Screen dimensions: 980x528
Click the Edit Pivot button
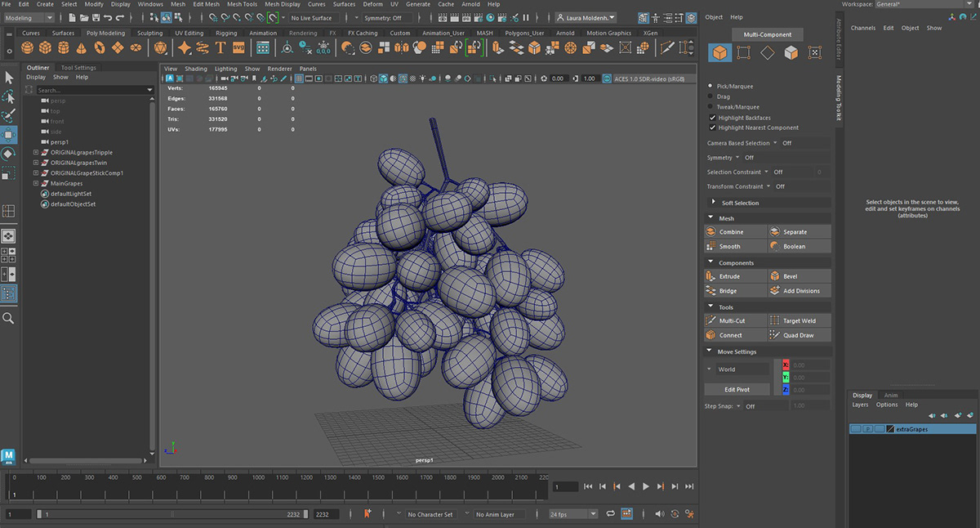tap(736, 389)
